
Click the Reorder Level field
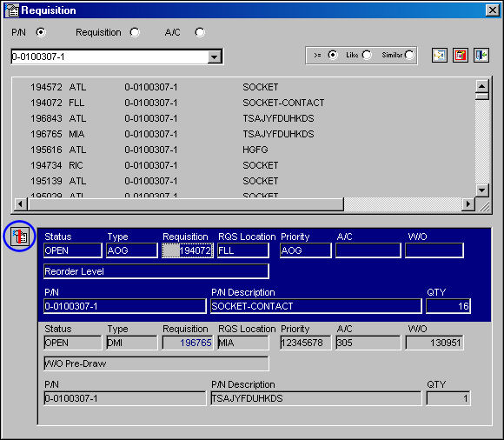coord(156,271)
